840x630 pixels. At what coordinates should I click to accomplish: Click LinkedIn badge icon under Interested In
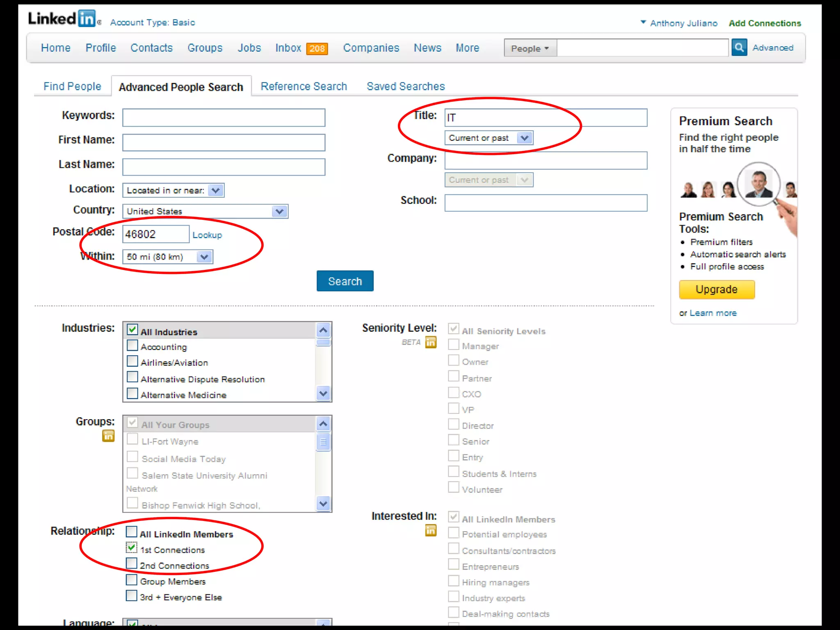pos(431,531)
